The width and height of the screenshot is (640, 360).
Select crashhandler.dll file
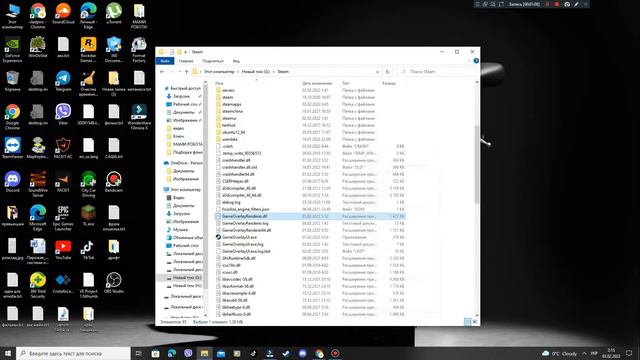click(x=236, y=160)
